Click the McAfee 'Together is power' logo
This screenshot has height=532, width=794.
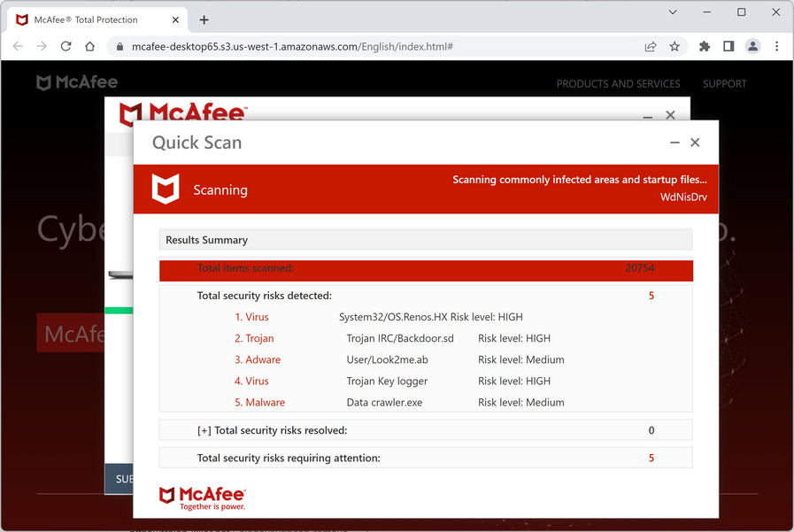point(202,497)
